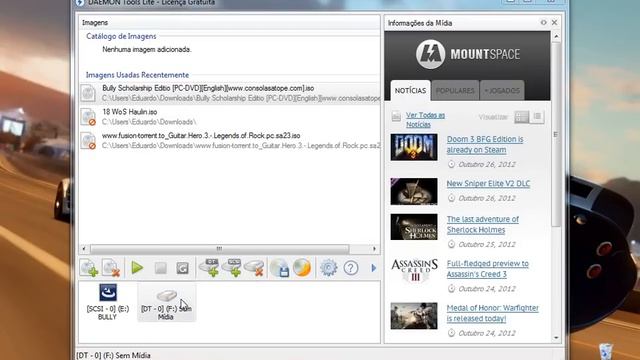
Task: Click the Medal of Honor thumbnail
Action: click(x=414, y=316)
